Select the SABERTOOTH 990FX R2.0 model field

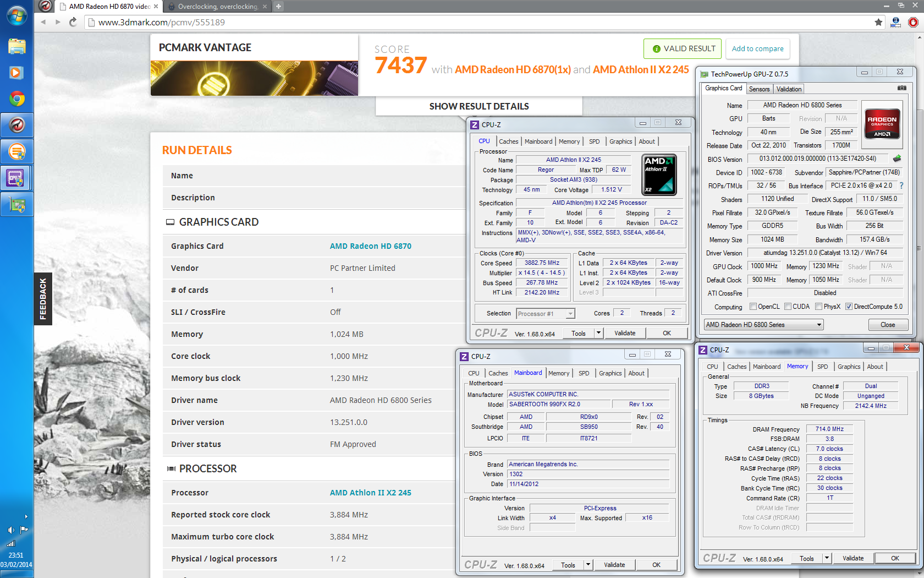click(559, 404)
